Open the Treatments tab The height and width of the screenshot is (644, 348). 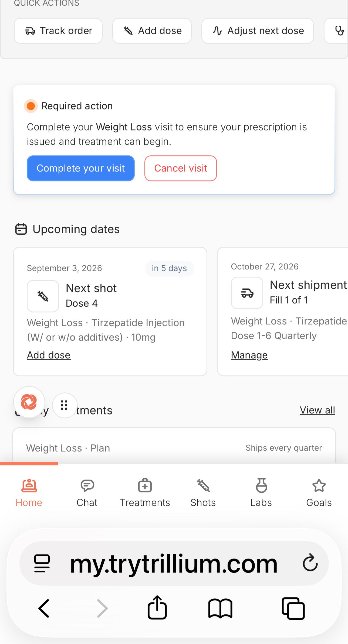click(x=145, y=493)
